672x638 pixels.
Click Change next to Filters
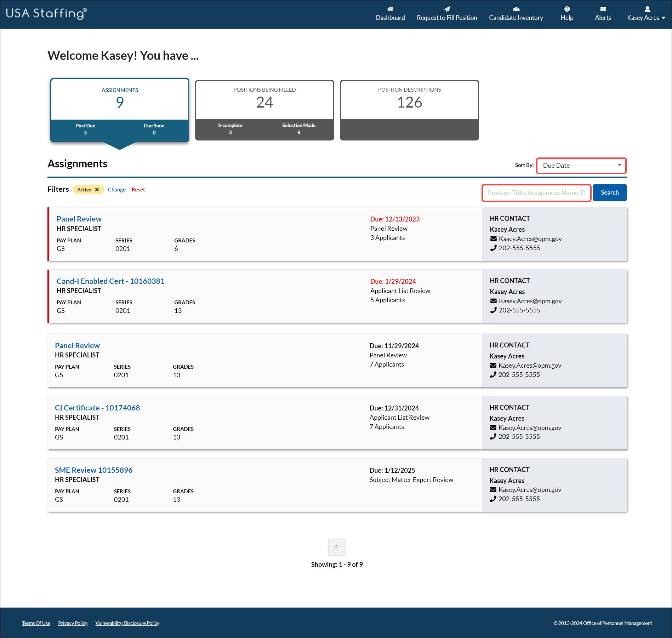point(116,189)
